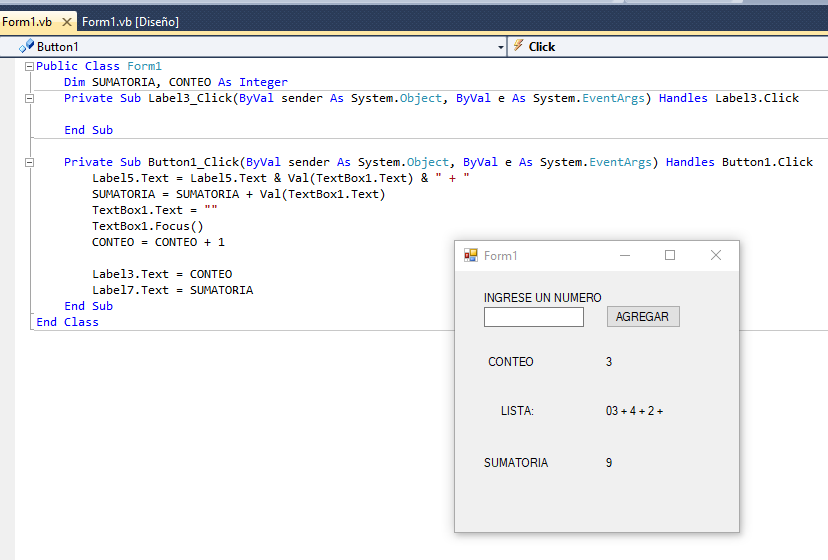This screenshot has width=828, height=560.
Task: Collapse the Public Class Form1 region
Action: coord(30,66)
